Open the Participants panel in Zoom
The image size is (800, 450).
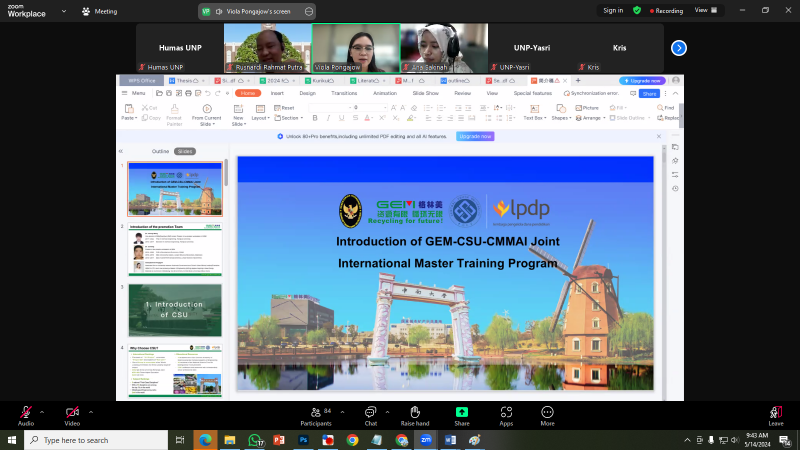point(316,416)
